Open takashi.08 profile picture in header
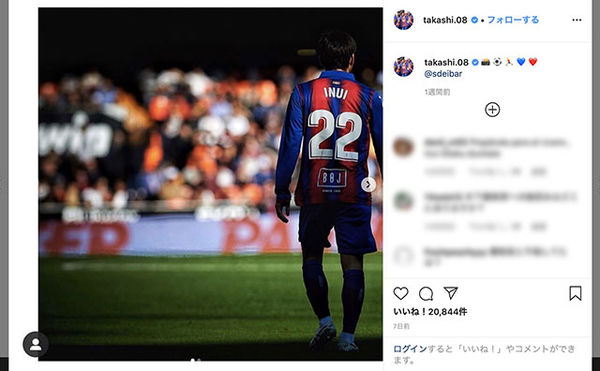This screenshot has height=371, width=600. pyautogui.click(x=403, y=20)
